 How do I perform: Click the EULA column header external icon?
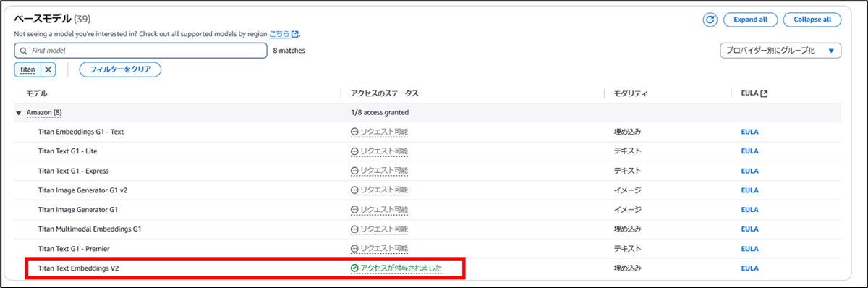pyautogui.click(x=764, y=94)
